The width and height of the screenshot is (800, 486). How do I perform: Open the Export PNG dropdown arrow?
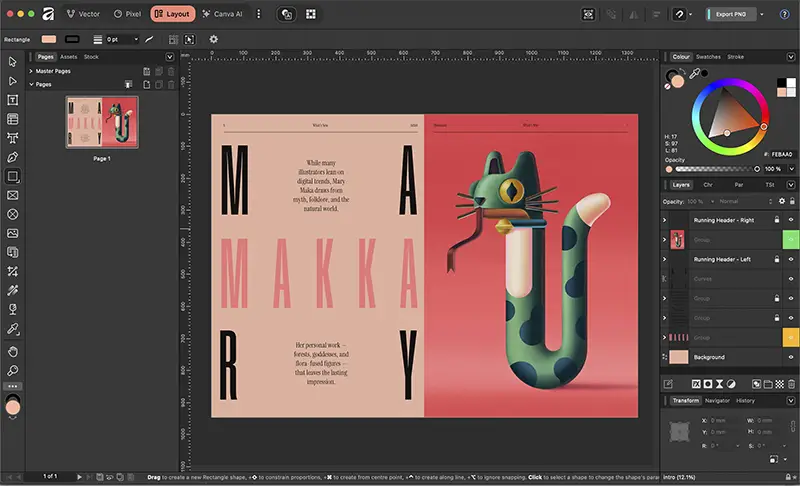point(762,14)
